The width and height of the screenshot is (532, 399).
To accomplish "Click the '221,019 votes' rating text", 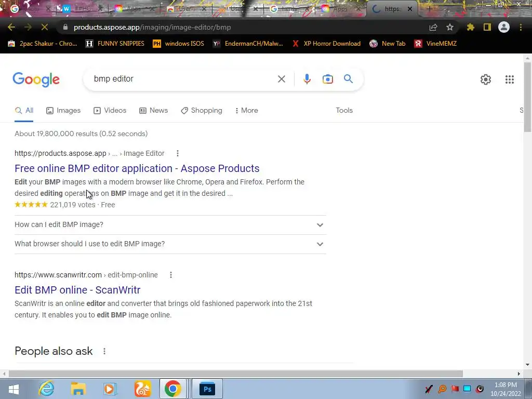I will pos(73,205).
